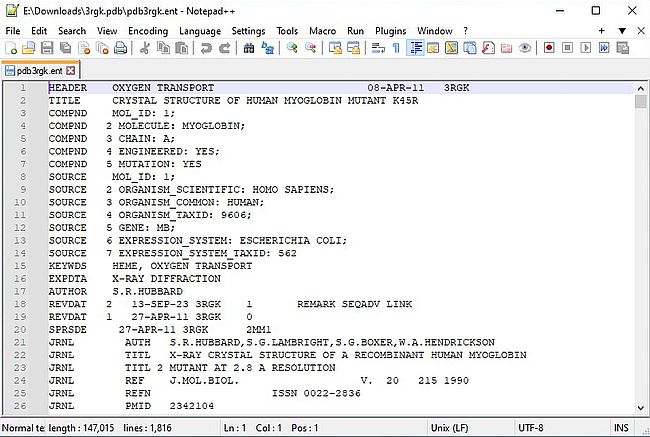Run macro multiple times icon
This screenshot has width=650, height=437.
604,48
